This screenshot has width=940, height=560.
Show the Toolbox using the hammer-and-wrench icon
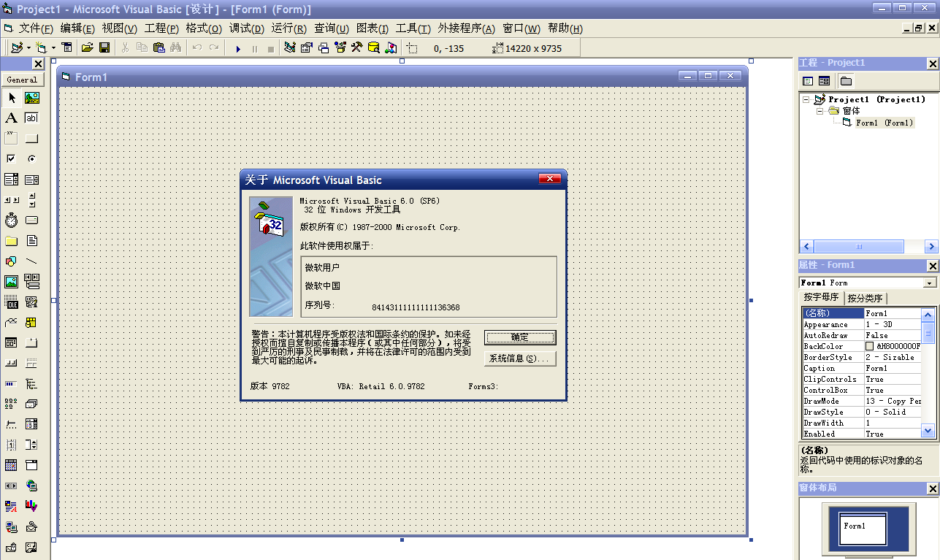click(x=357, y=48)
